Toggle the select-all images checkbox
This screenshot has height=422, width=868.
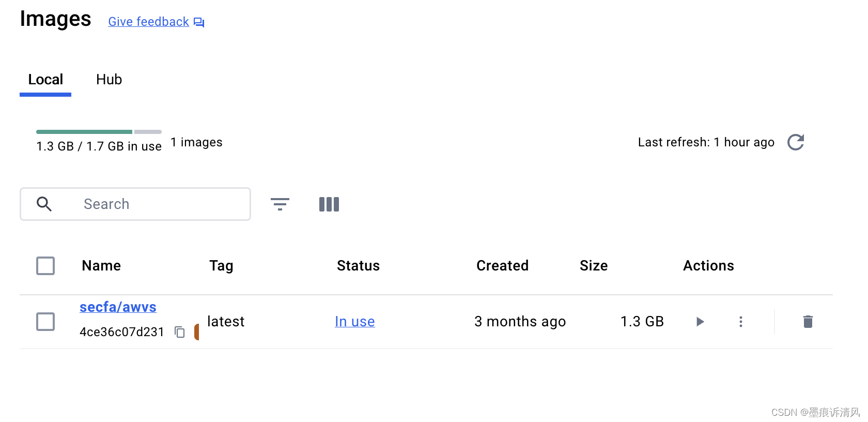pyautogui.click(x=45, y=266)
